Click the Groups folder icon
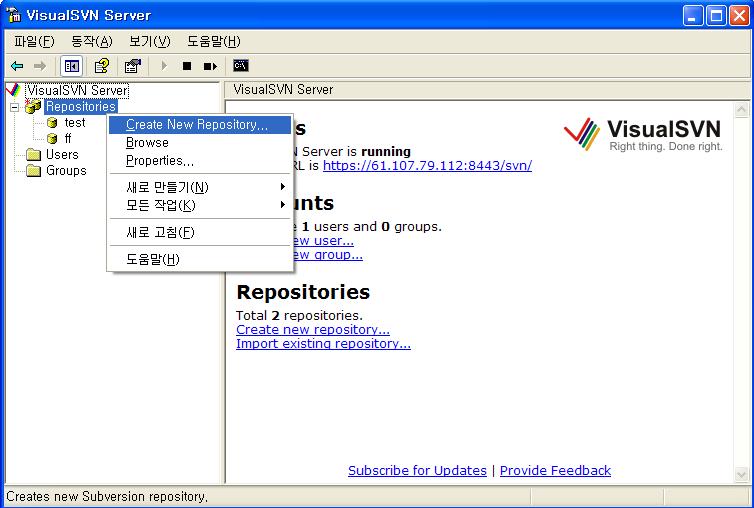 point(33,171)
